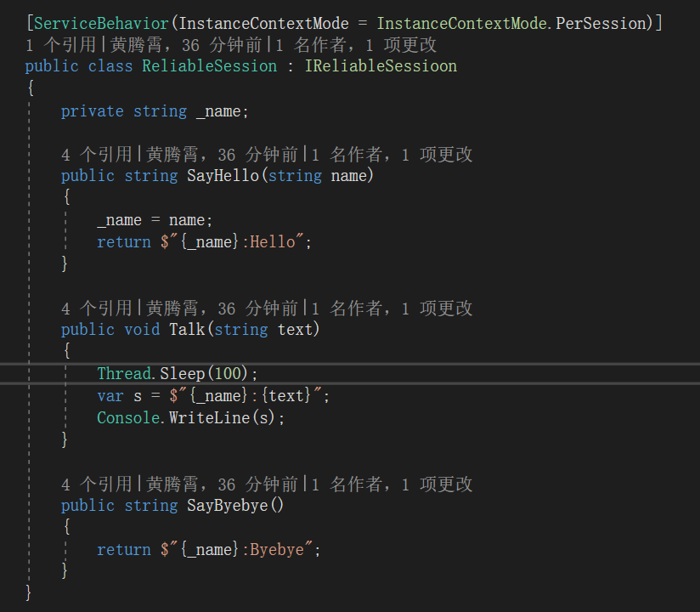The width and height of the screenshot is (700, 612).
Task: Click the var keyword in the Talk method
Action: [x=110, y=396]
